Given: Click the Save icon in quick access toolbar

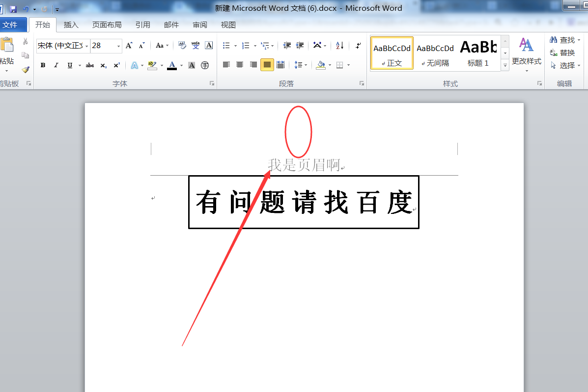Looking at the screenshot, I should tap(13, 9).
